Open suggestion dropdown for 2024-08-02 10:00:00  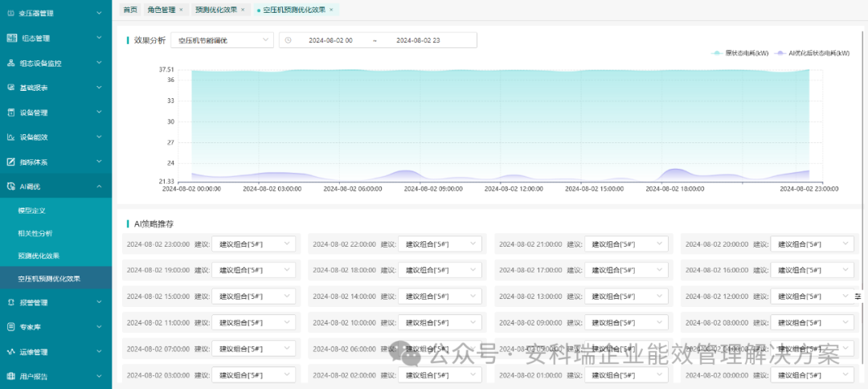pyautogui.click(x=440, y=322)
